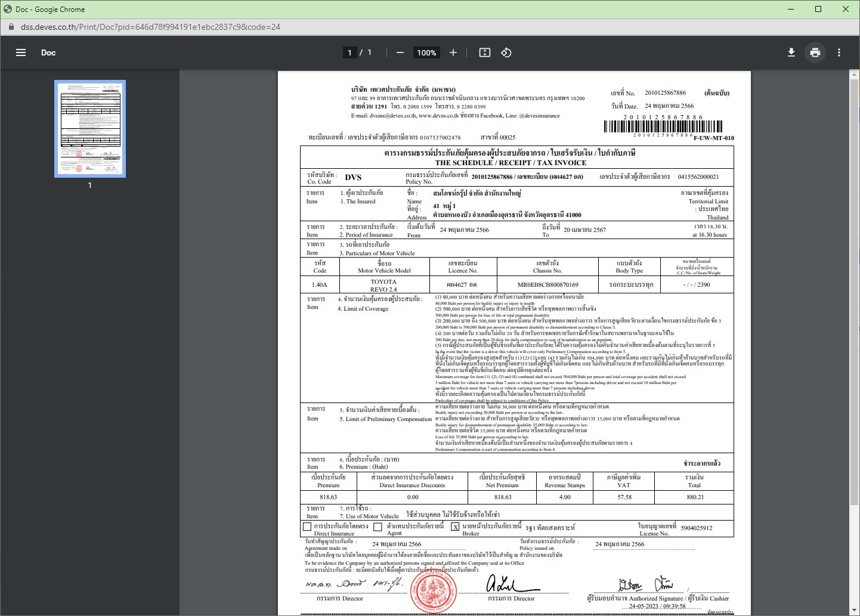Click the scrollbar down arrow
The image size is (860, 616).
(854, 611)
